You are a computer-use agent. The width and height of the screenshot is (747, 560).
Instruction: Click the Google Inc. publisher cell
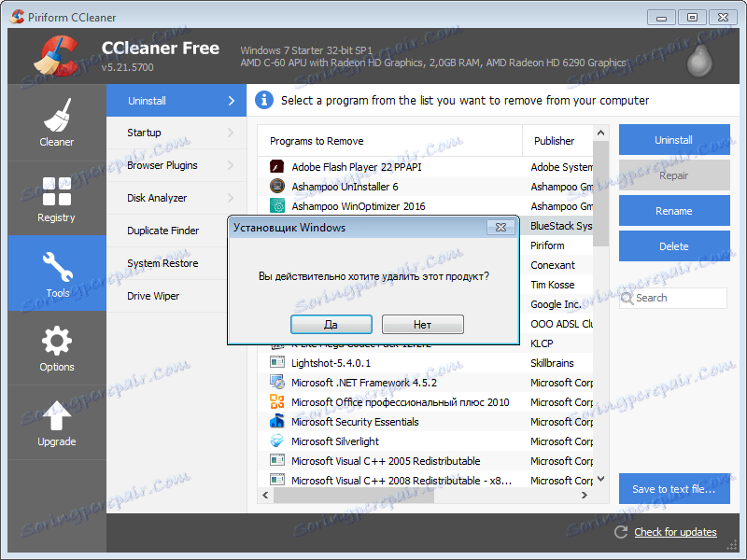(556, 304)
